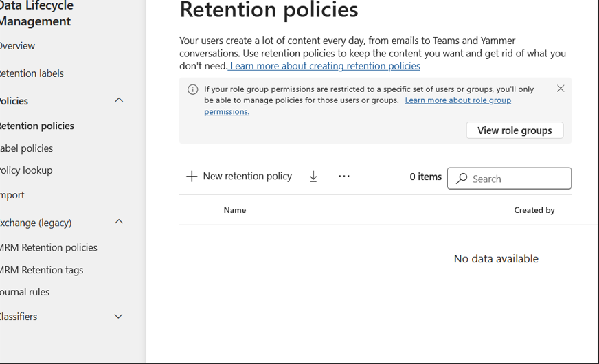Open MRM Retention policies
Image resolution: width=599 pixels, height=364 pixels.
tap(49, 247)
